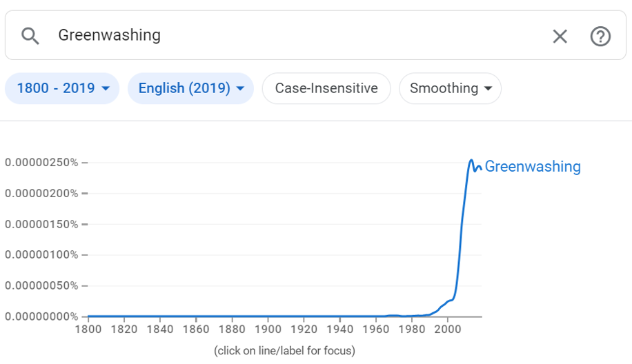Open the 1800 - 2019 year range dropdown
The width and height of the screenshot is (632, 364).
62,88
